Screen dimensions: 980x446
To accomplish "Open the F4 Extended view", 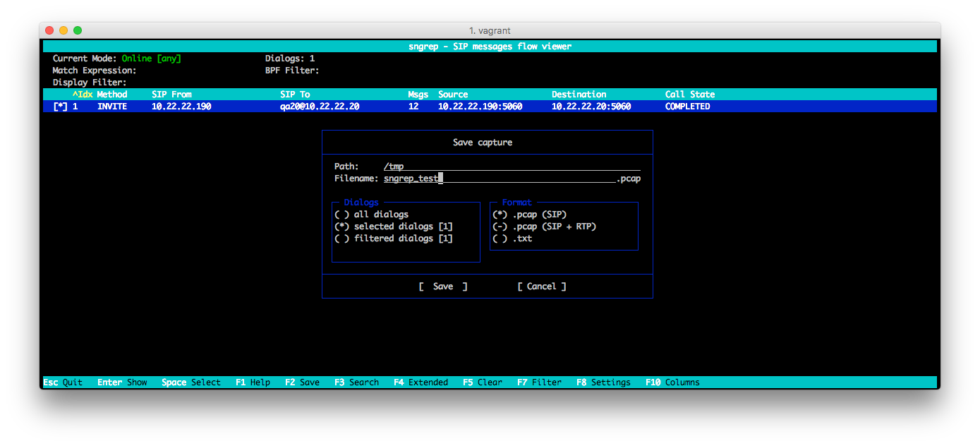I will (421, 382).
